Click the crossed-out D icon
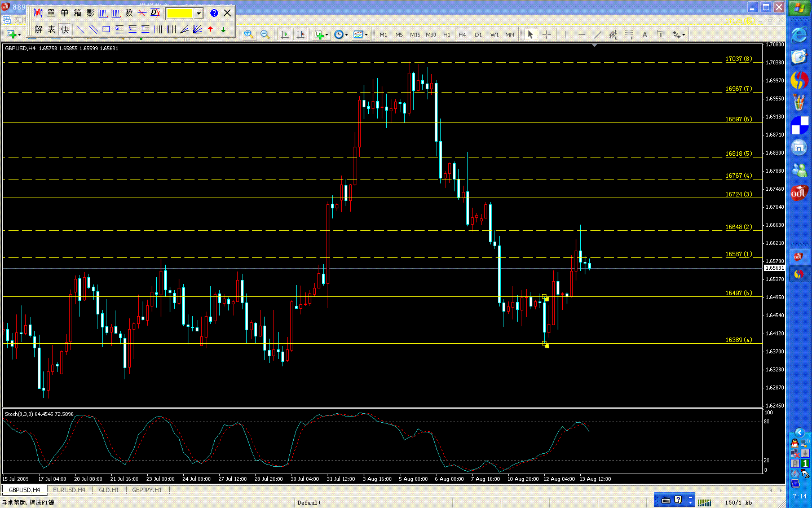This screenshot has height=508, width=812. click(155, 13)
